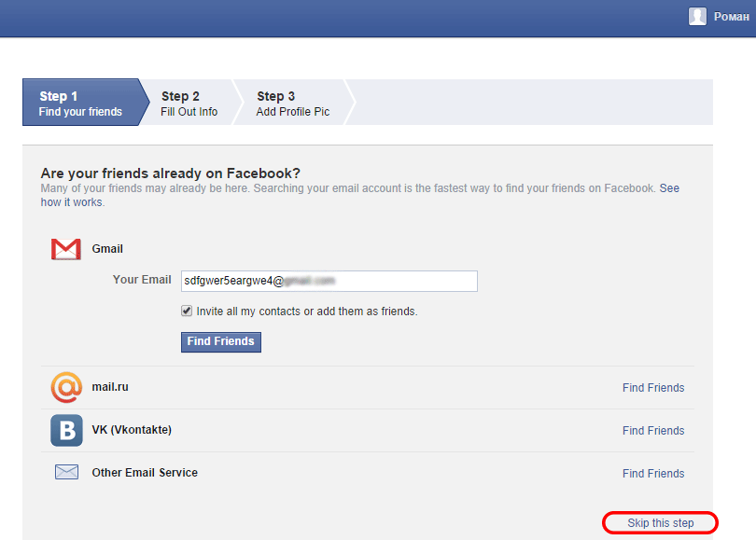Click the mail.ru label text
Screen dimensions: 756x540
111,387
